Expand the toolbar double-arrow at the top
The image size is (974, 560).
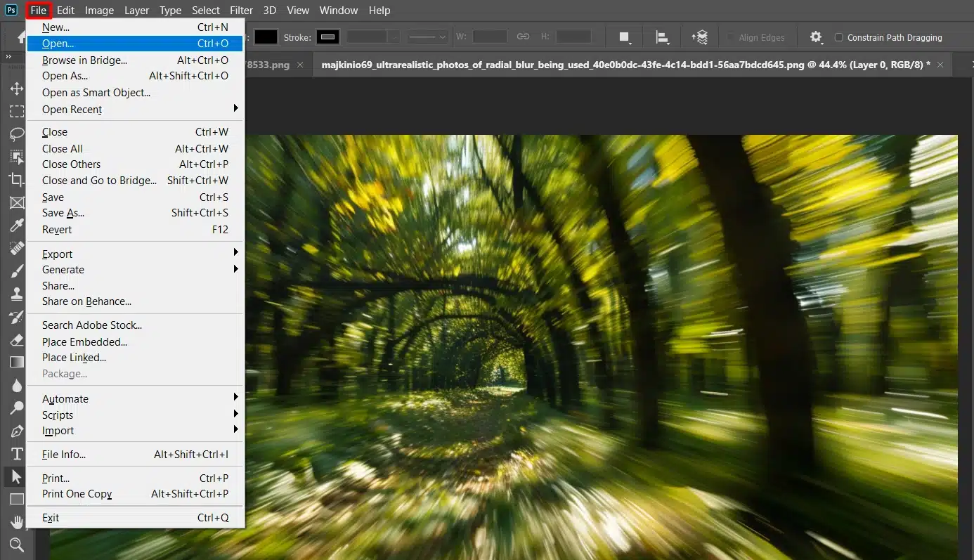[x=8, y=57]
